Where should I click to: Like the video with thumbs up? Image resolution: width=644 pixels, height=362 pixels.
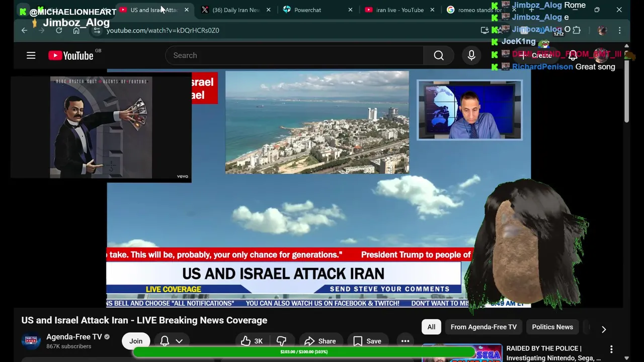[x=252, y=341]
